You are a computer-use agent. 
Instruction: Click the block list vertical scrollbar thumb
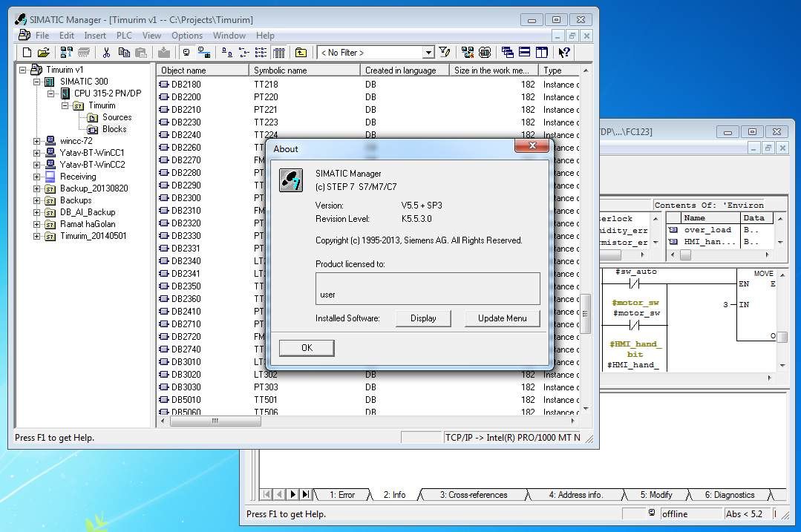click(x=586, y=313)
